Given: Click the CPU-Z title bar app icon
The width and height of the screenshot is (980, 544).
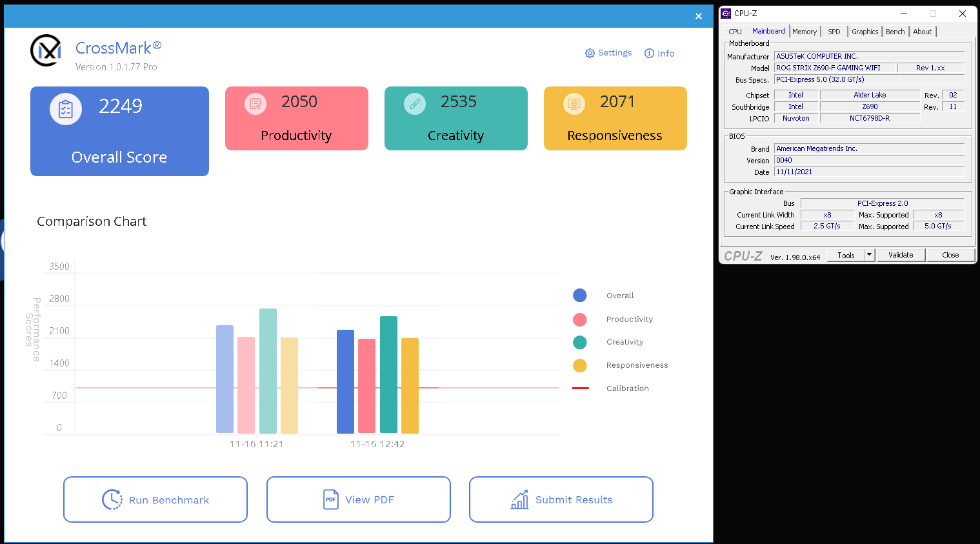Looking at the screenshot, I should (x=726, y=14).
